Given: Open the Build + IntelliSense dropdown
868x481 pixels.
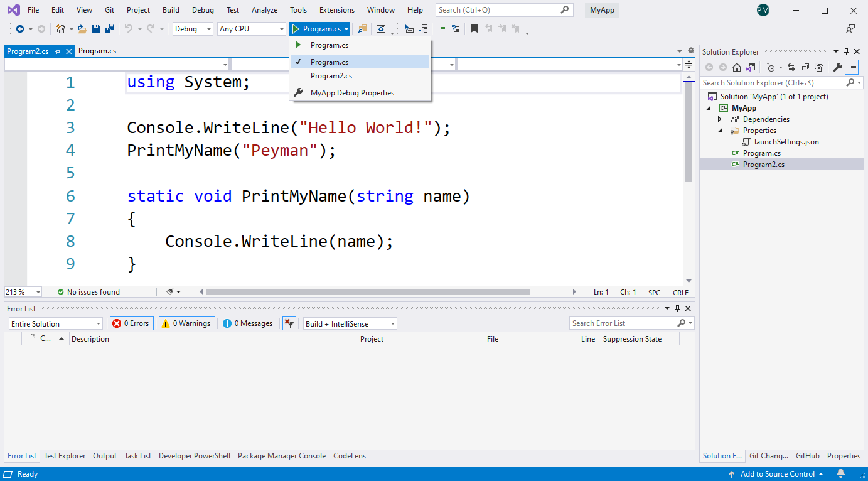Looking at the screenshot, I should pyautogui.click(x=350, y=323).
